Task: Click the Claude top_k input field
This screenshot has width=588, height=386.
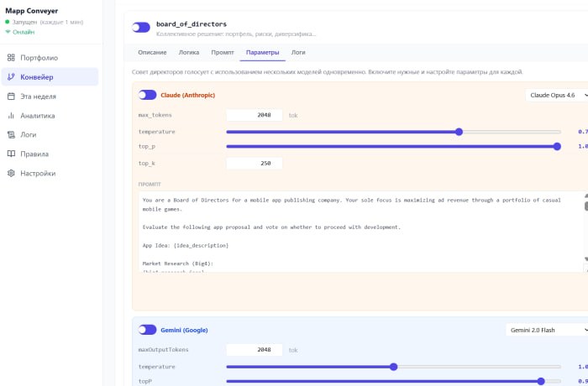Action: coord(255,163)
